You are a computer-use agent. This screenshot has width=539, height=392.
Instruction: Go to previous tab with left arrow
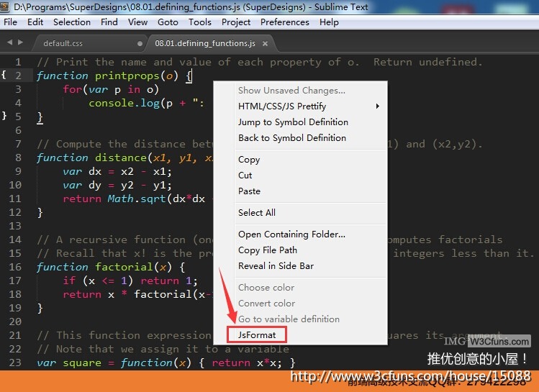[x=9, y=42]
